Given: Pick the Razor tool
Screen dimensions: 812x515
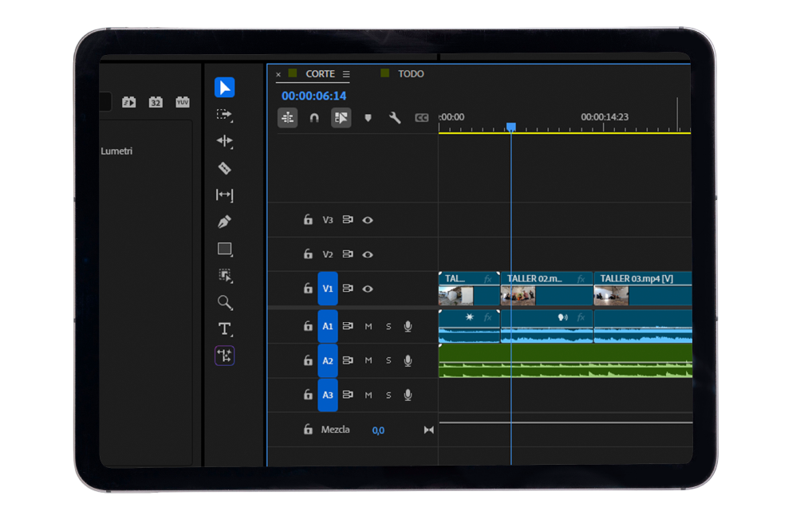Looking at the screenshot, I should [x=224, y=168].
